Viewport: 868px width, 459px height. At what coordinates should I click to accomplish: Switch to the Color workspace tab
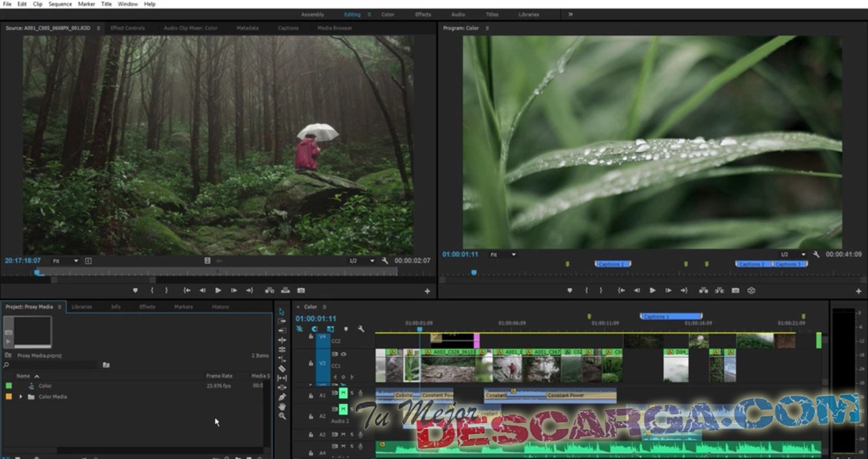click(x=388, y=14)
